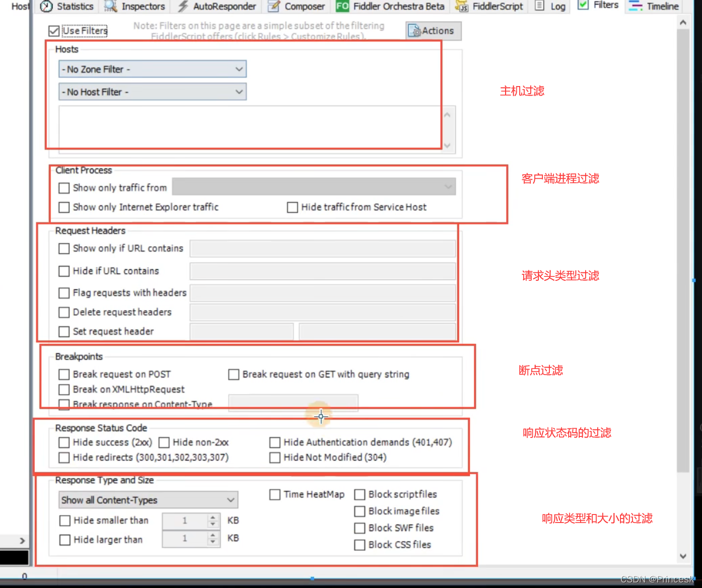
Task: Open the AutoResponder tab
Action: pos(217,6)
